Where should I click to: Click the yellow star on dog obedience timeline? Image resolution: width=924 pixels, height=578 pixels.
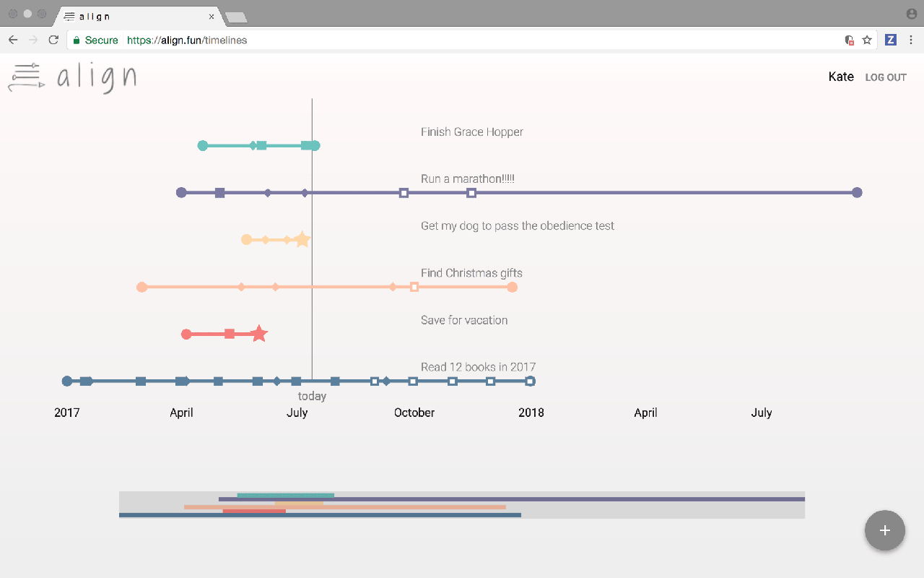tap(302, 239)
